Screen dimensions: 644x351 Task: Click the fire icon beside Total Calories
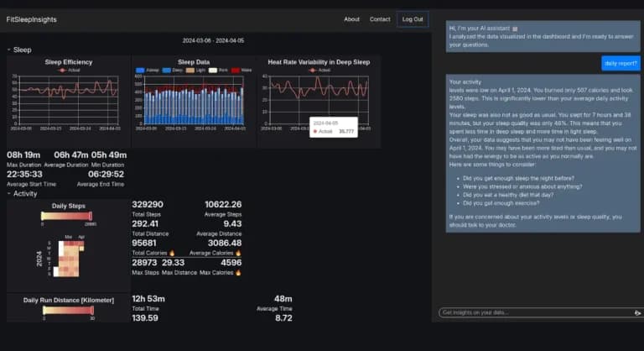tap(172, 253)
